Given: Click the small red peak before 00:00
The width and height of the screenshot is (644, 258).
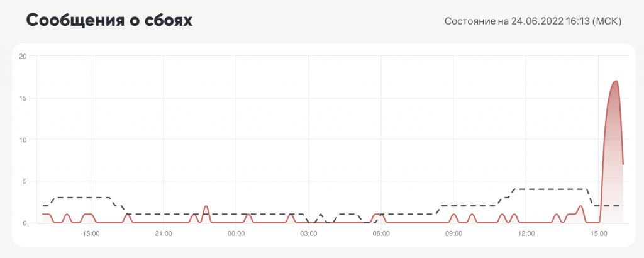Looking at the screenshot, I should click(x=206, y=206).
